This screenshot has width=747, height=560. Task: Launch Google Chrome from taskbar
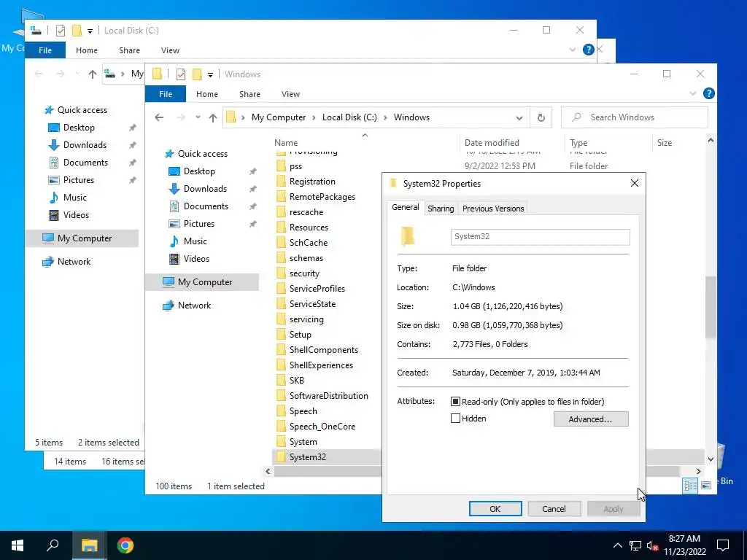click(x=125, y=545)
